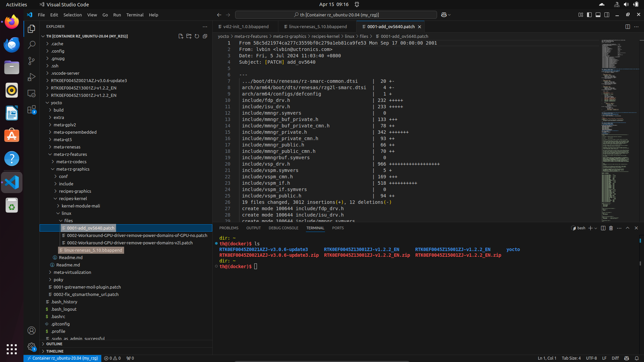This screenshot has height=362, width=644.
Task: Switch to the PORTS panel tab
Action: pyautogui.click(x=338, y=228)
